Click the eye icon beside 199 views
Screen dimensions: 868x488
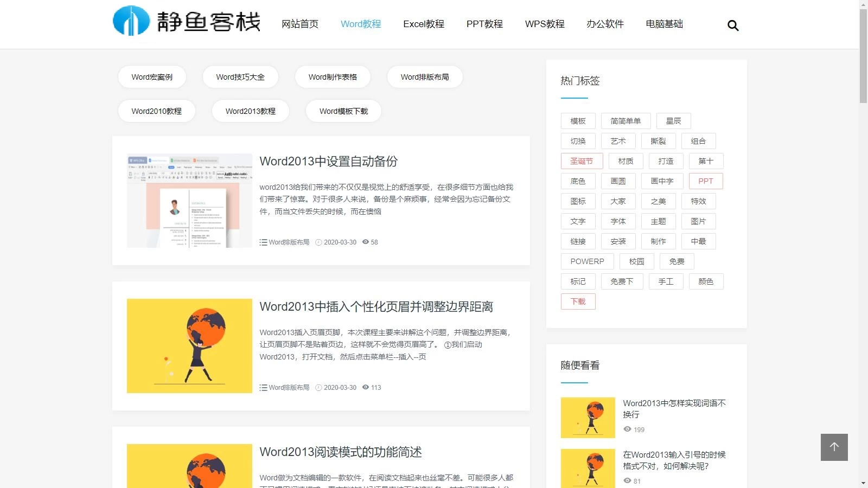point(627,429)
